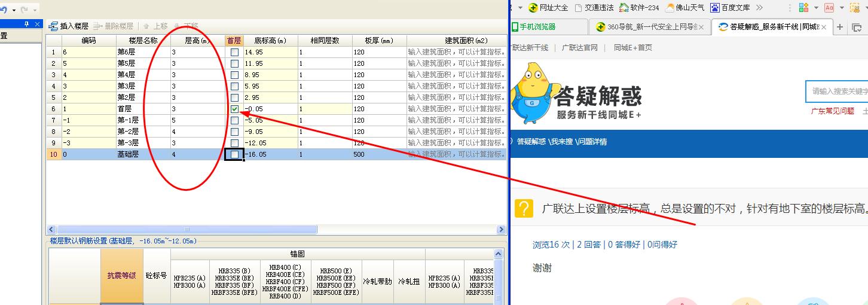The height and width of the screenshot is (305, 868).
Task: Click the 下移 move down button
Action: pyautogui.click(x=186, y=26)
